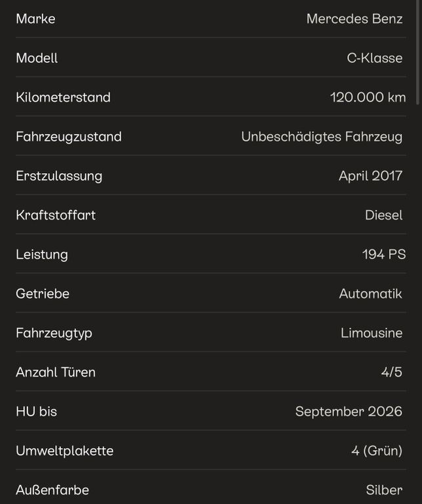Click the Marke label
422x504 pixels.
point(35,19)
